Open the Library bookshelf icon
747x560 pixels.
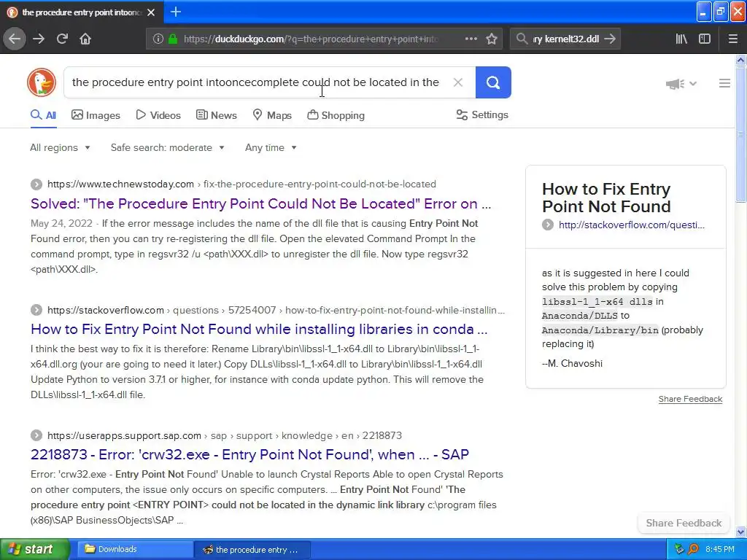click(x=681, y=39)
